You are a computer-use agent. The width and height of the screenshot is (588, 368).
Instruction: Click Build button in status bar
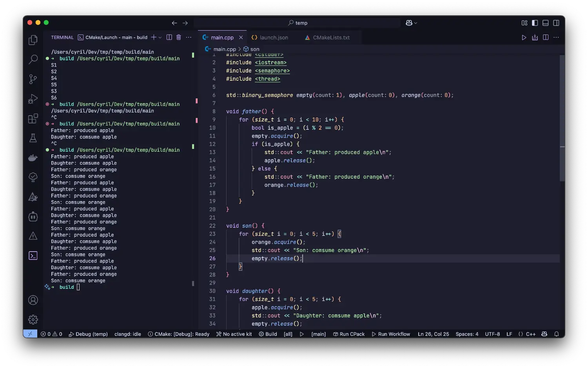[x=268, y=334]
